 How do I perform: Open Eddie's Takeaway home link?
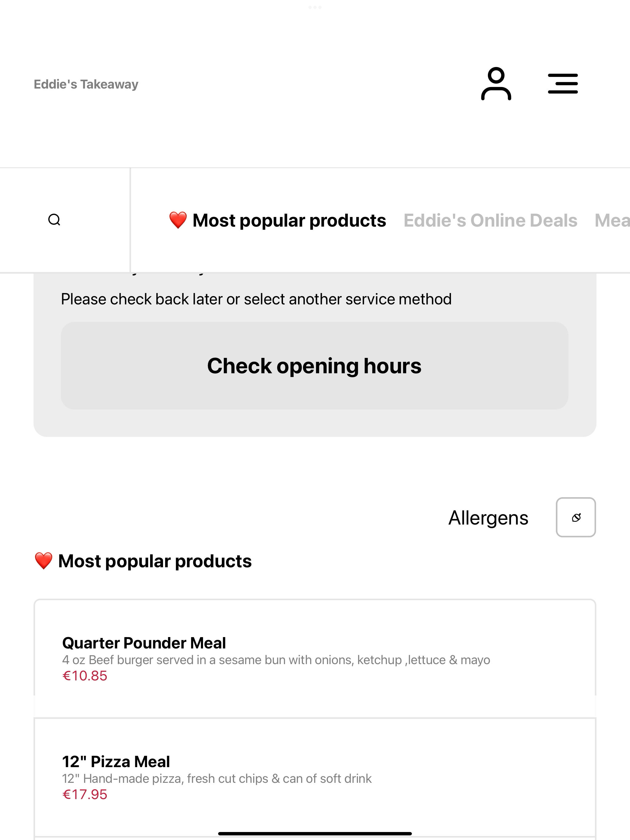[86, 84]
